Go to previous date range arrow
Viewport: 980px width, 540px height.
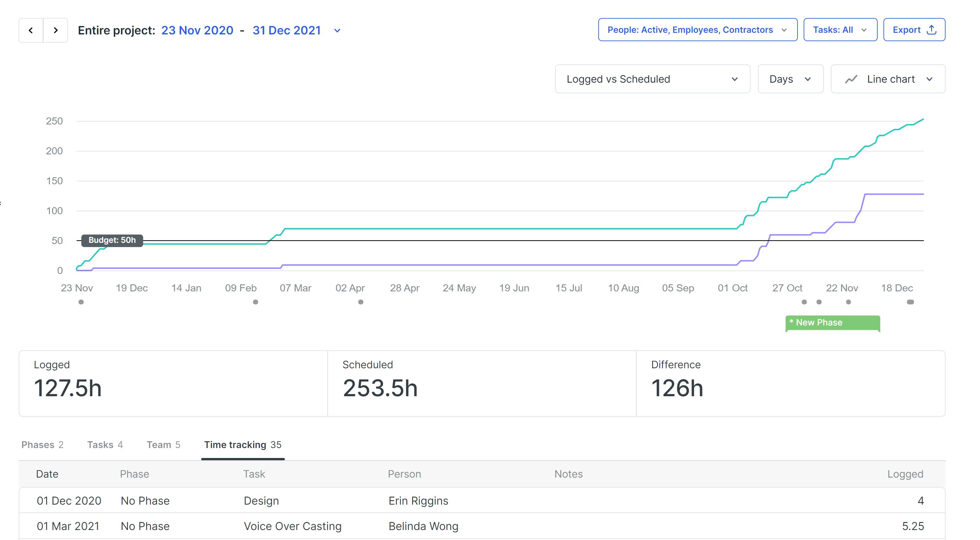click(31, 30)
